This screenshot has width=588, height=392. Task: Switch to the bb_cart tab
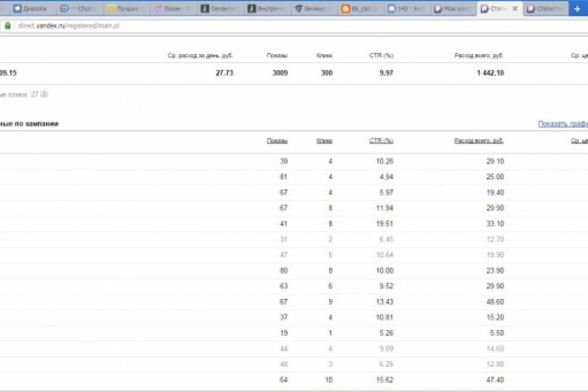361,9
